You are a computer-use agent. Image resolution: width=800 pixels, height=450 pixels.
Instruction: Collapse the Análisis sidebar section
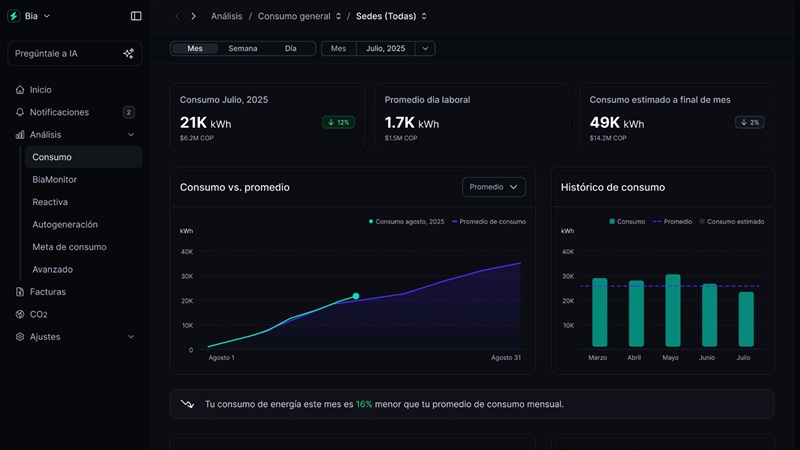pyautogui.click(x=131, y=135)
